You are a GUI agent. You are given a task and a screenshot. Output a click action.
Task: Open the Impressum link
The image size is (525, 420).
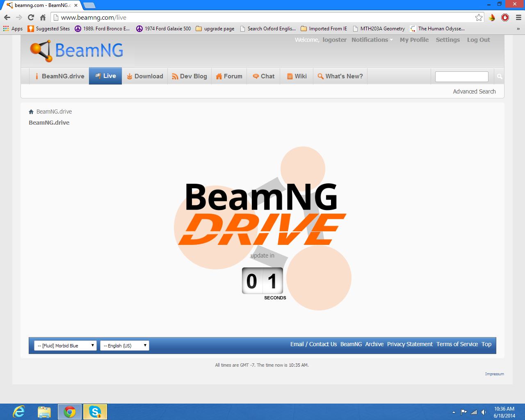(495, 374)
